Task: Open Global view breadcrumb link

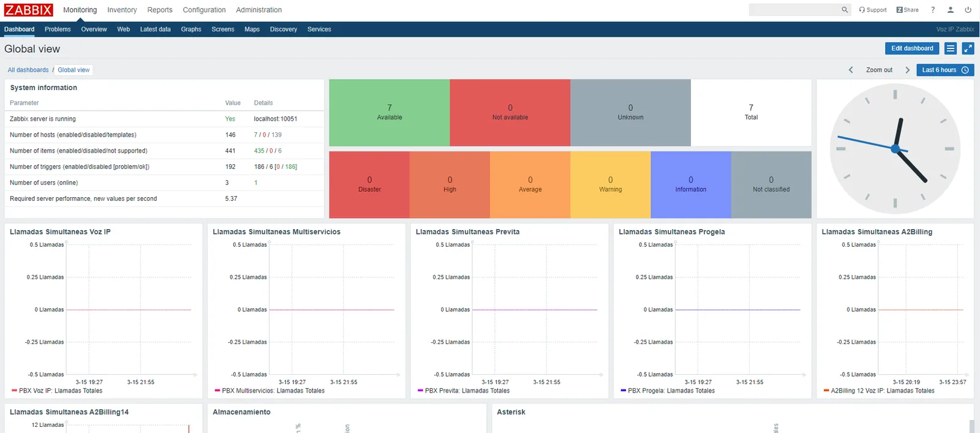Action: (x=73, y=70)
